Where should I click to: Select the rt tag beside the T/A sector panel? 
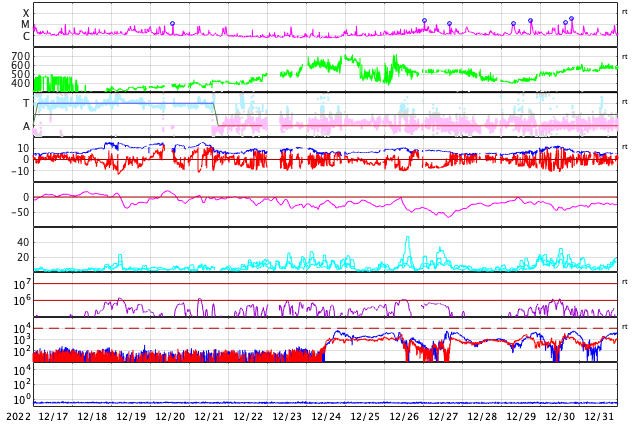pyautogui.click(x=625, y=102)
